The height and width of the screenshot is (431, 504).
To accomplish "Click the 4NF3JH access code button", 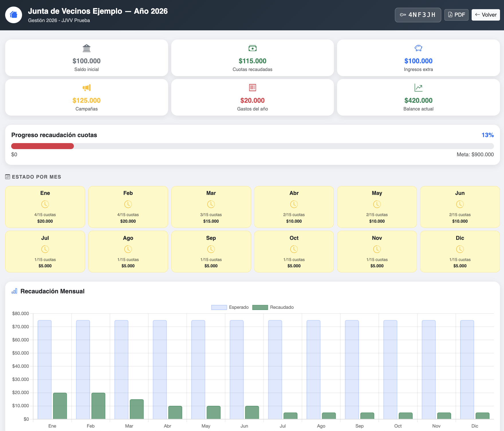I will coord(418,15).
